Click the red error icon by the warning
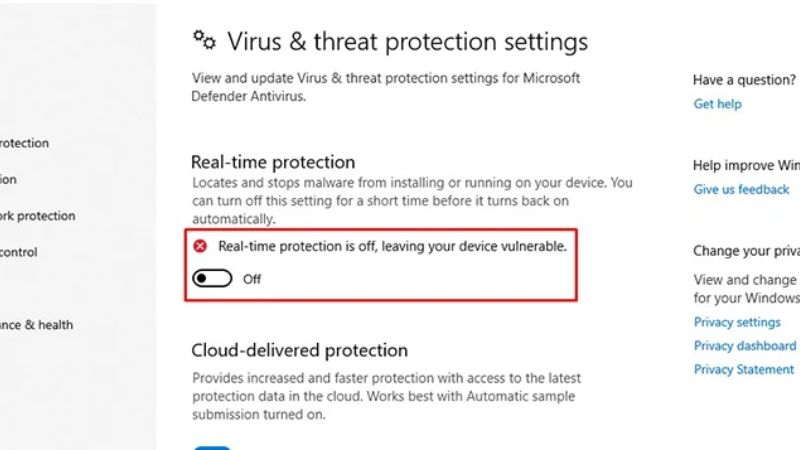This screenshot has height=450, width=800. 200,245
